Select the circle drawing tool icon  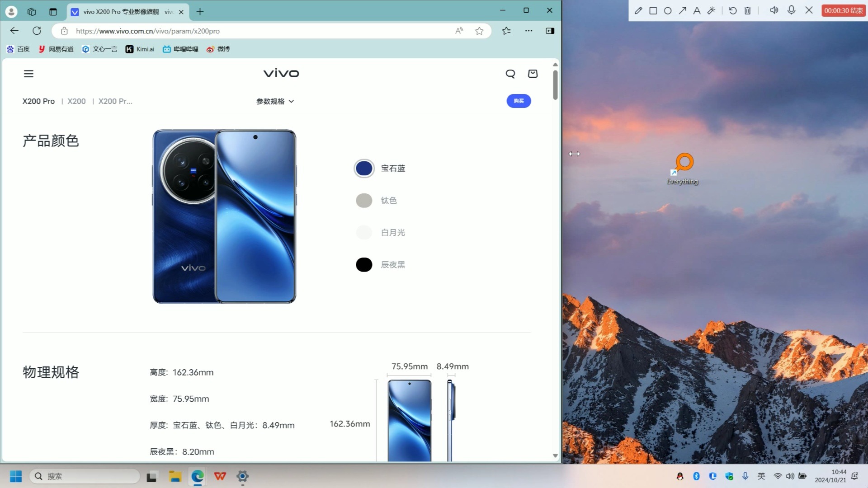[x=667, y=10]
